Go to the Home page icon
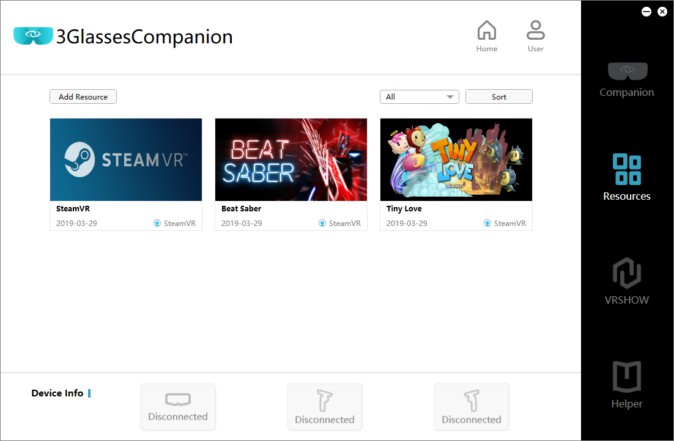The height and width of the screenshot is (441, 674). click(487, 31)
